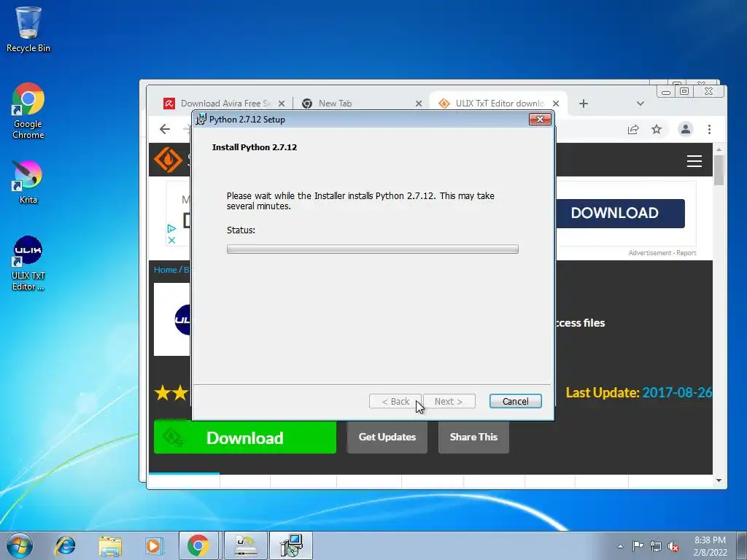
Task: Click the Python Setup title bar icon
Action: click(x=201, y=119)
